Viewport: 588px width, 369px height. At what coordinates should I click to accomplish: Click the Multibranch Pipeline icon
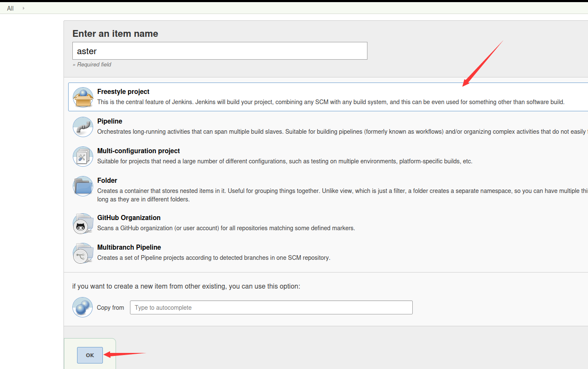pos(83,253)
